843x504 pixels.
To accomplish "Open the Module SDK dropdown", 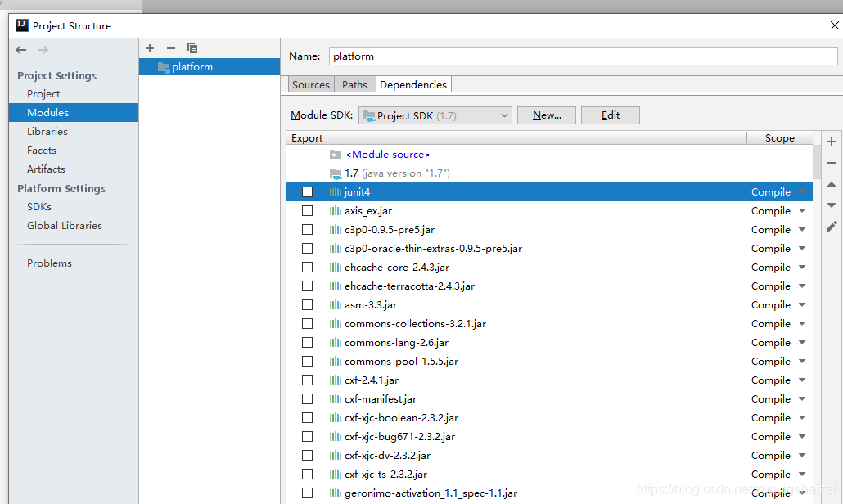I will click(x=435, y=115).
